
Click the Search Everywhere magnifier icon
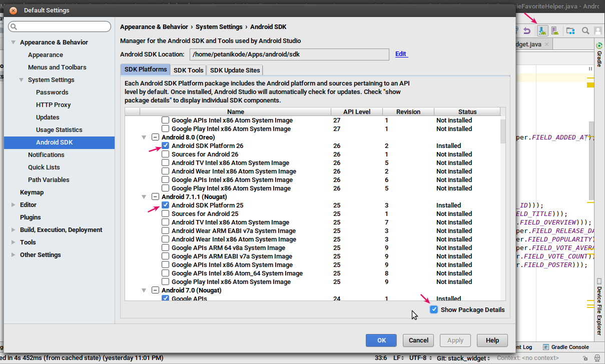pyautogui.click(x=585, y=31)
